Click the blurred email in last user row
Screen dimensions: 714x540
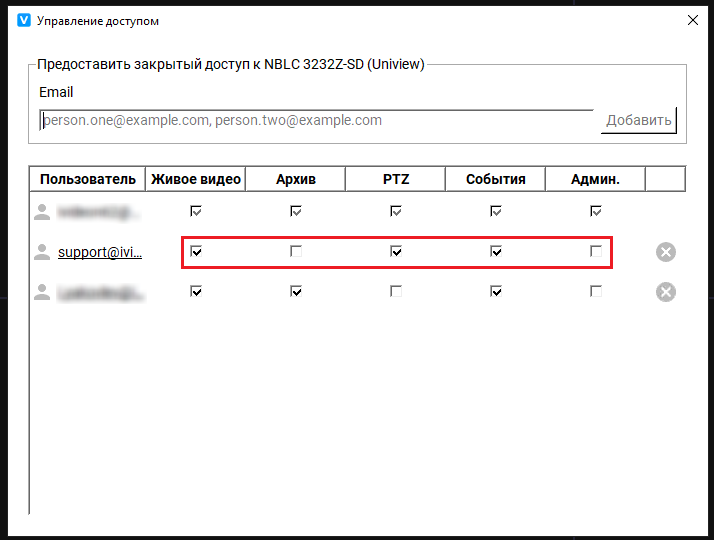[x=100, y=293]
